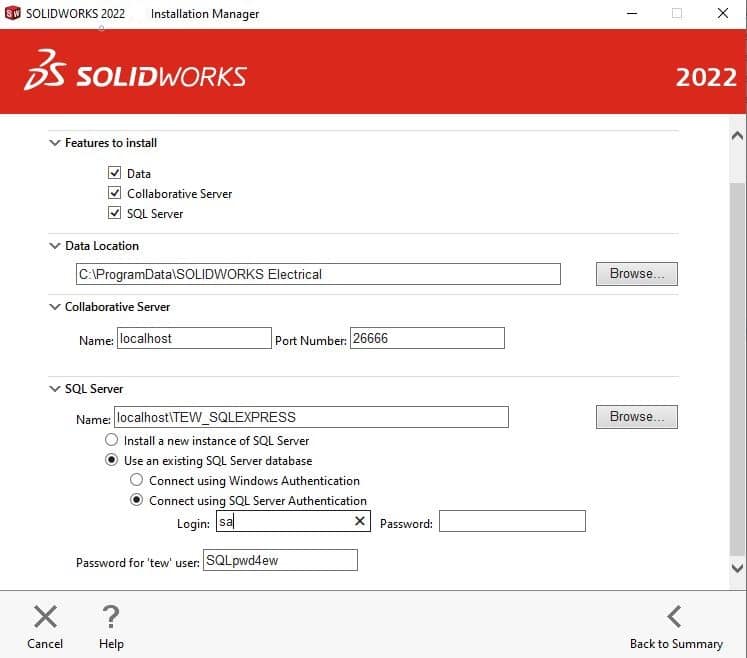Choose Connect using Windows Authentication
Image resolution: width=747 pixels, height=658 pixels.
click(137, 480)
